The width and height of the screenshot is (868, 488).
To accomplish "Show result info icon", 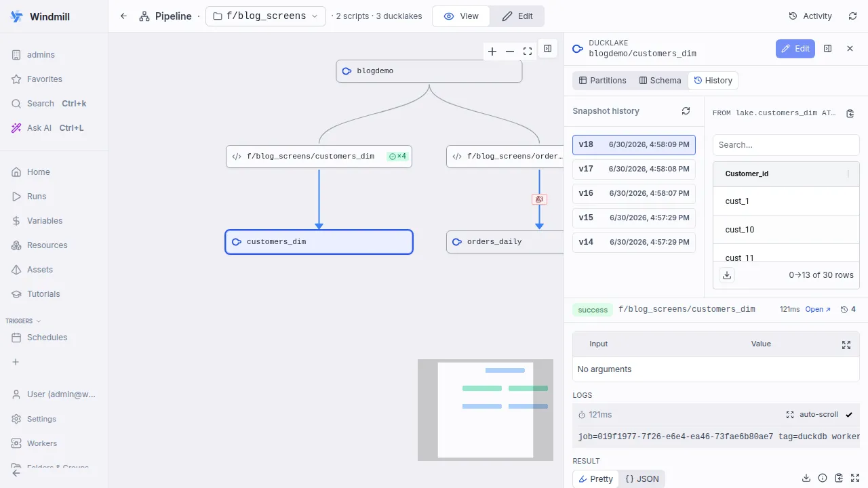I will pyautogui.click(x=823, y=478).
